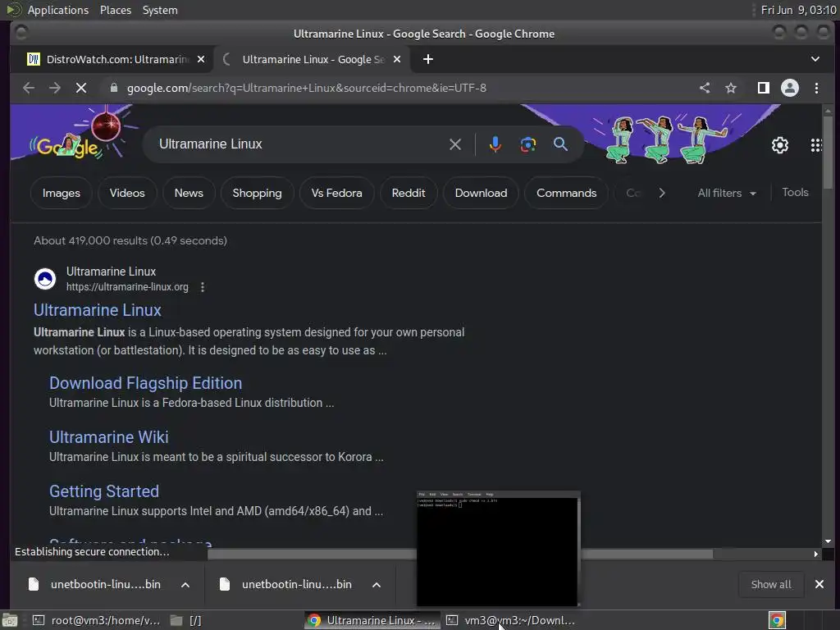This screenshot has width=840, height=630.
Task: Open more options for ultramarine-linux.org result
Action: 203,287
